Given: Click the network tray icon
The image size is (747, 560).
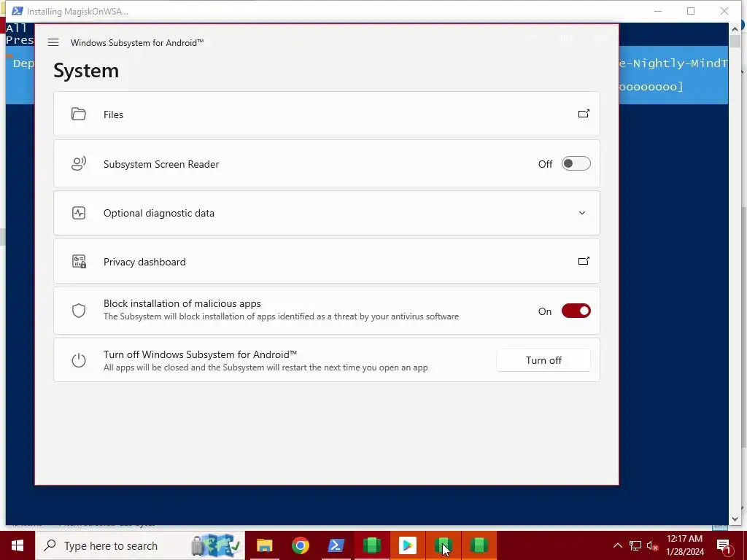Looking at the screenshot, I should (x=635, y=545).
